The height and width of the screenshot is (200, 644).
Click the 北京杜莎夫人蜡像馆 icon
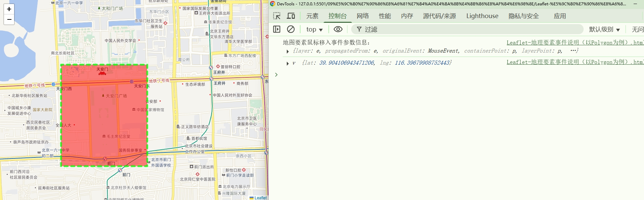(108, 188)
